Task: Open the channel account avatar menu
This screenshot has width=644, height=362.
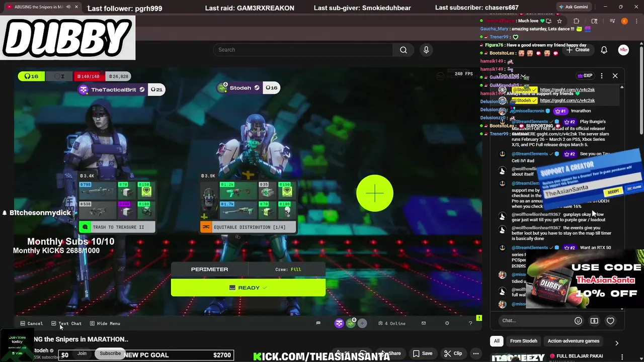Action: point(623,50)
